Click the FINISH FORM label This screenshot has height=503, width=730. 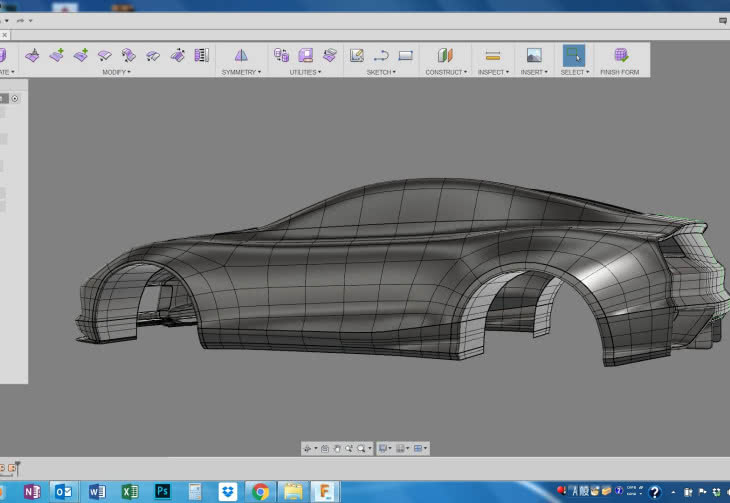620,72
